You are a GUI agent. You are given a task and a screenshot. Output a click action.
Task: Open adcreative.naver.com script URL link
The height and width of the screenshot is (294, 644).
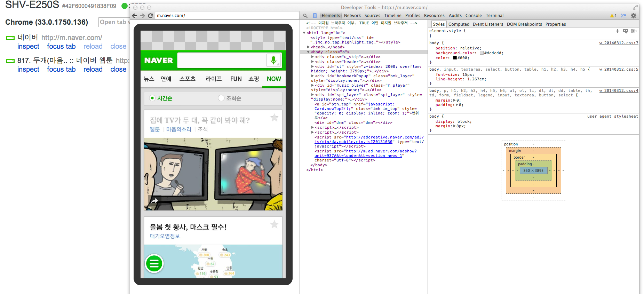[369, 140]
